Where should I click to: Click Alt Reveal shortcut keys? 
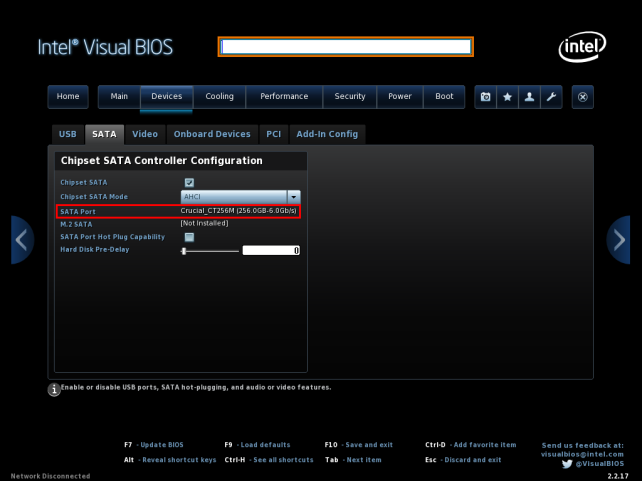point(170,460)
